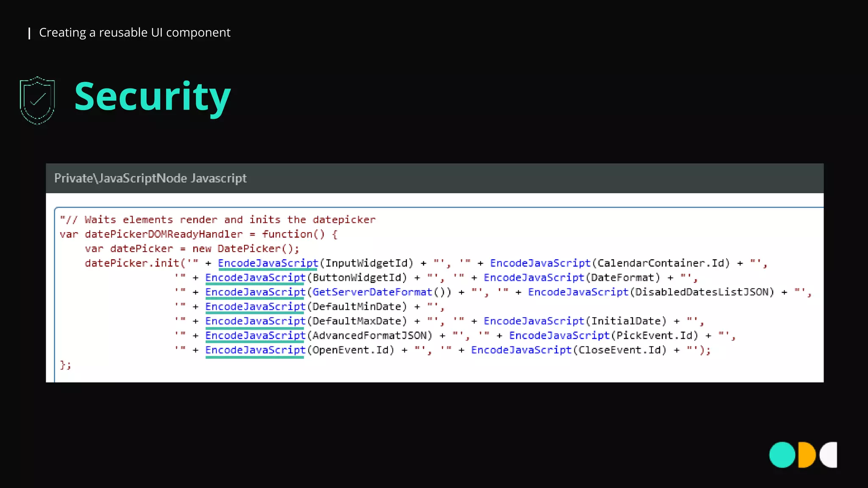The height and width of the screenshot is (488, 868).
Task: Click EncodeJavaScript before DisabledDatesListJSON
Action: (x=578, y=292)
